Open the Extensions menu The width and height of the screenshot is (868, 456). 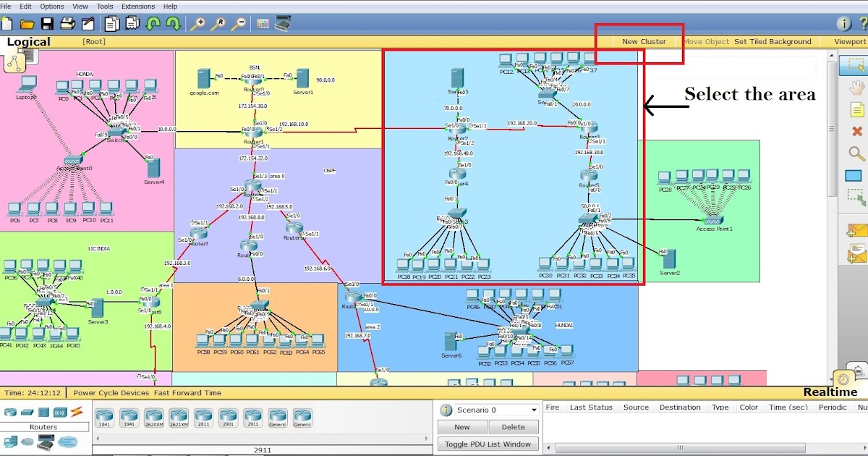tap(138, 6)
